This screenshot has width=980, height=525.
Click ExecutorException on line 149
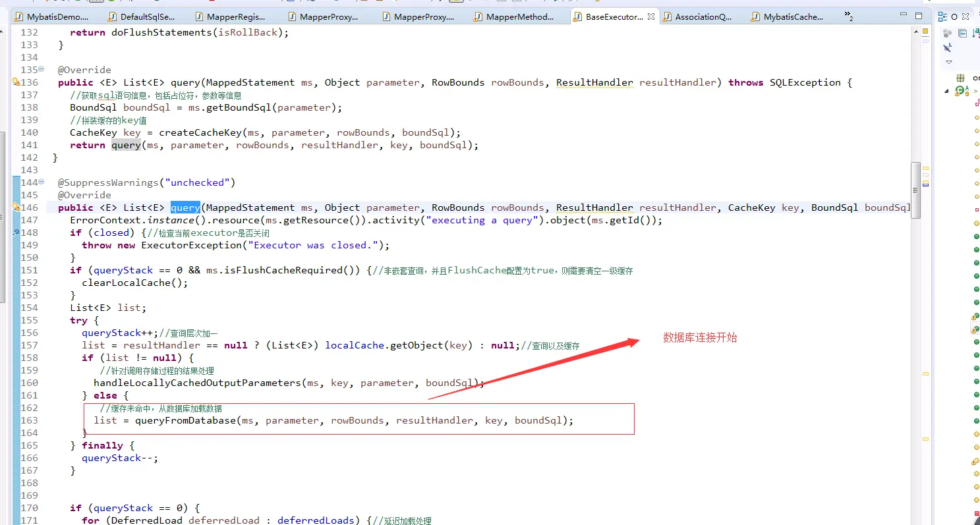click(x=191, y=245)
